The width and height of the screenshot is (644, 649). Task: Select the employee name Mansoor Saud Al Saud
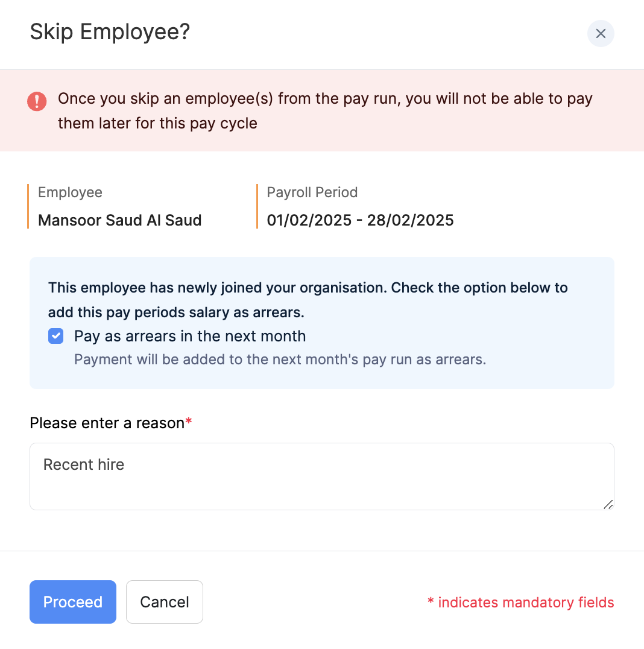(119, 220)
